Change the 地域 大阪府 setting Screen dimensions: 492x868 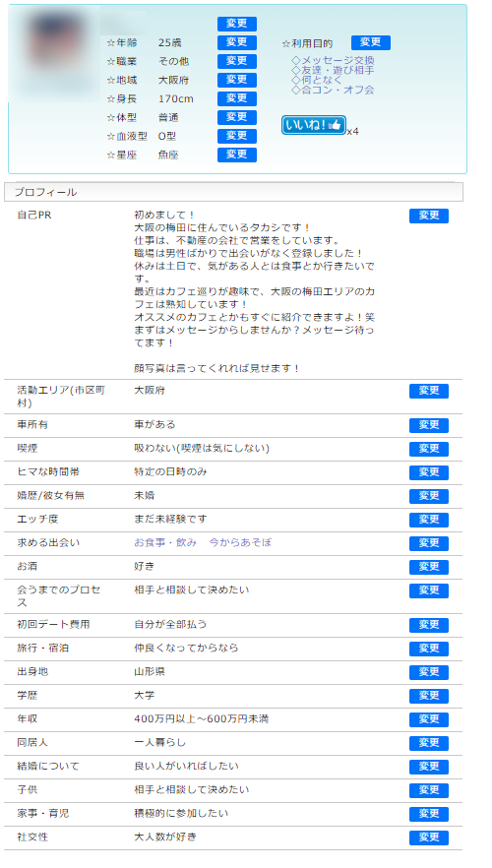tap(237, 81)
